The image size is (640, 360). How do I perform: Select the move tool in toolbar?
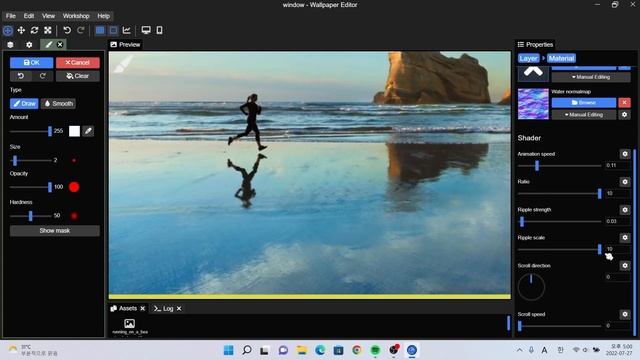click(x=21, y=30)
